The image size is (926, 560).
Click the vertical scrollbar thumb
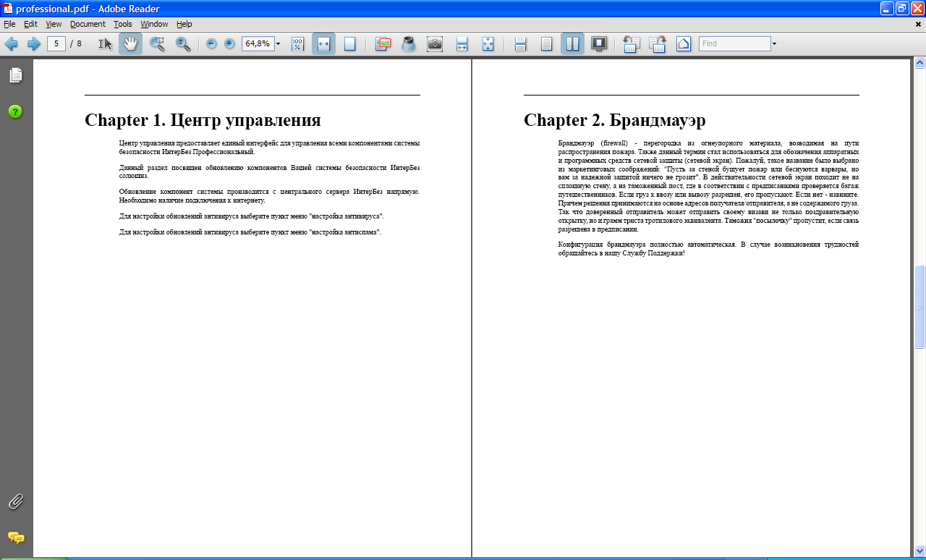click(919, 307)
